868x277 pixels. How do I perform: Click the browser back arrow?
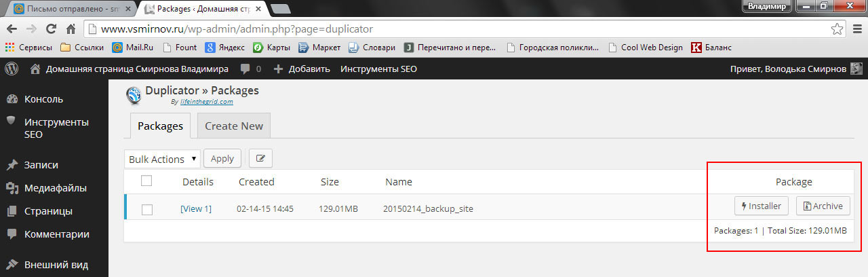point(12,30)
